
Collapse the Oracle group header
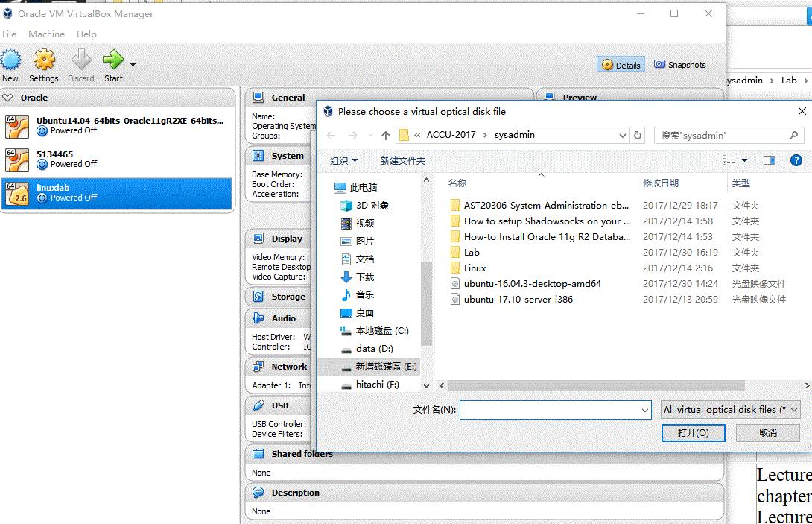[x=7, y=98]
